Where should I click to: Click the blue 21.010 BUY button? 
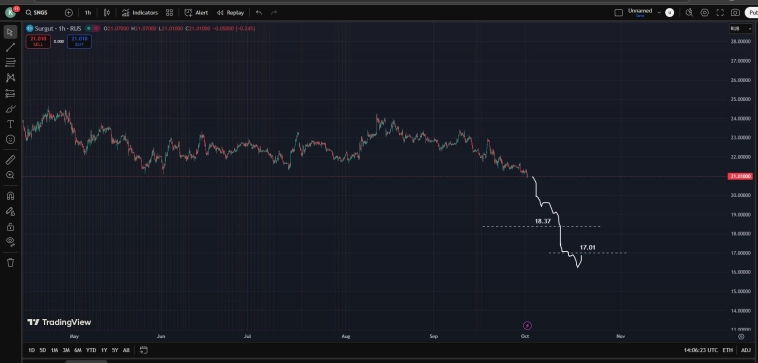pos(79,41)
